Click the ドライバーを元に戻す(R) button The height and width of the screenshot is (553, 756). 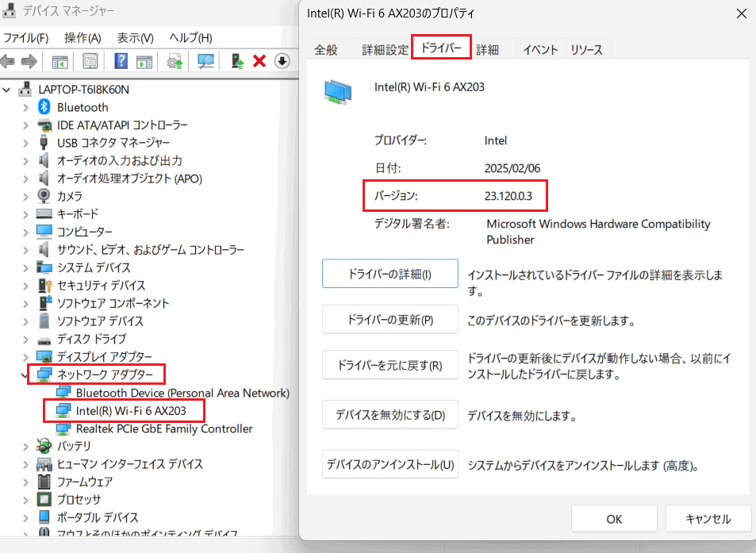(x=390, y=366)
